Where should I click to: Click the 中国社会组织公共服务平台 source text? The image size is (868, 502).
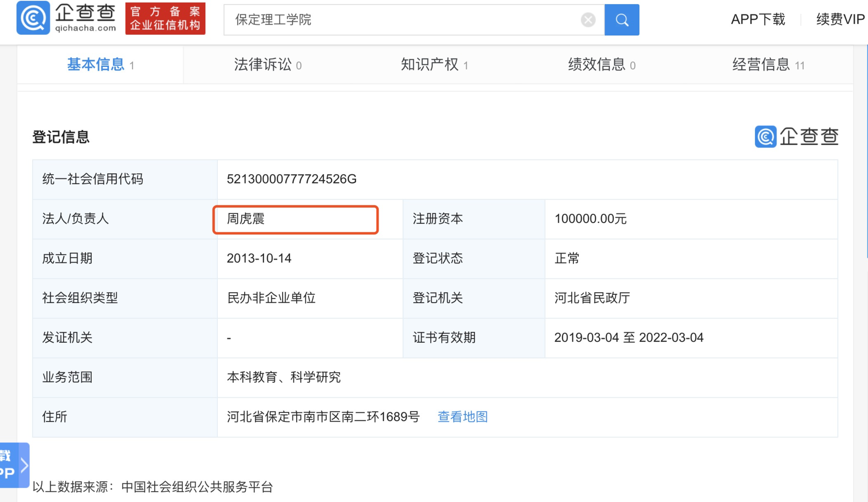197,488
